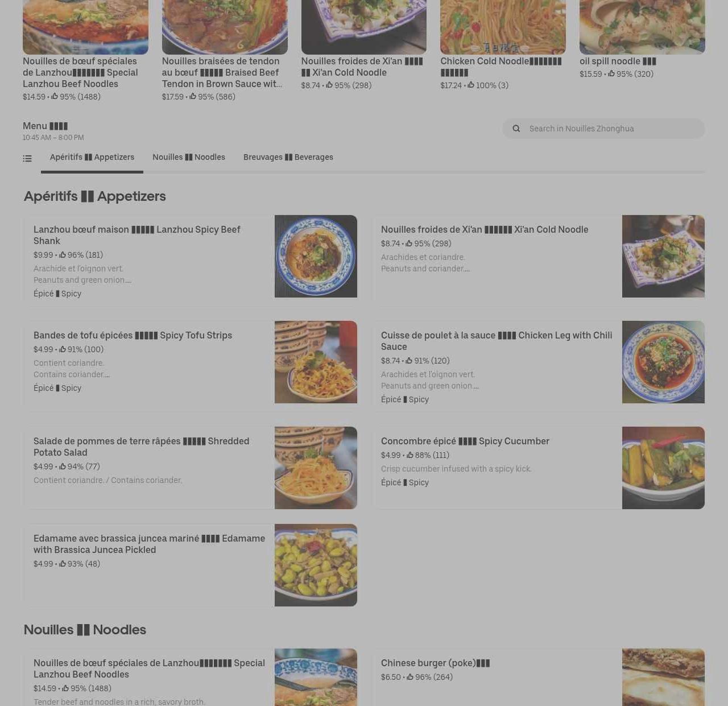View Xi'an Cold Noodle appetizer photo
The height and width of the screenshot is (706, 728).
click(x=663, y=256)
